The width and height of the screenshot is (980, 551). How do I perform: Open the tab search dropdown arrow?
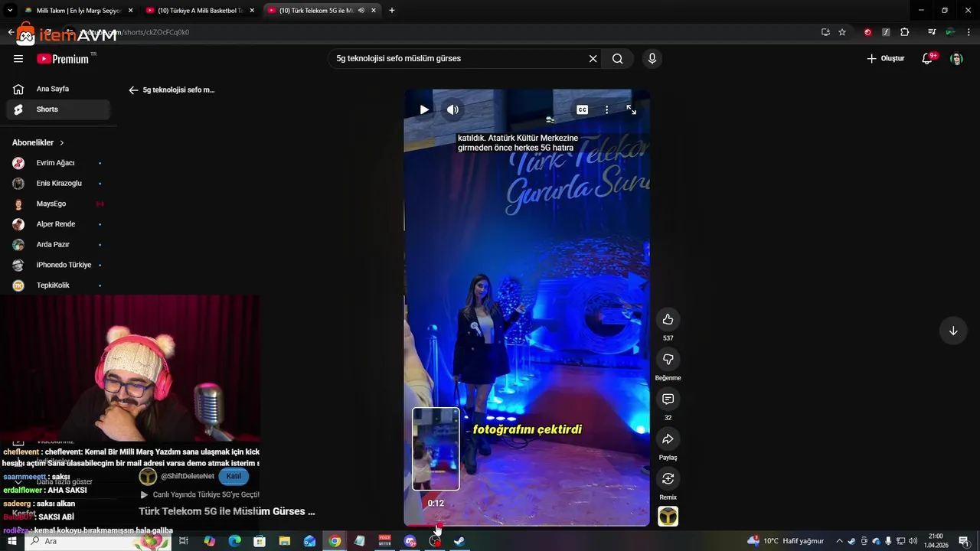[x=10, y=11]
